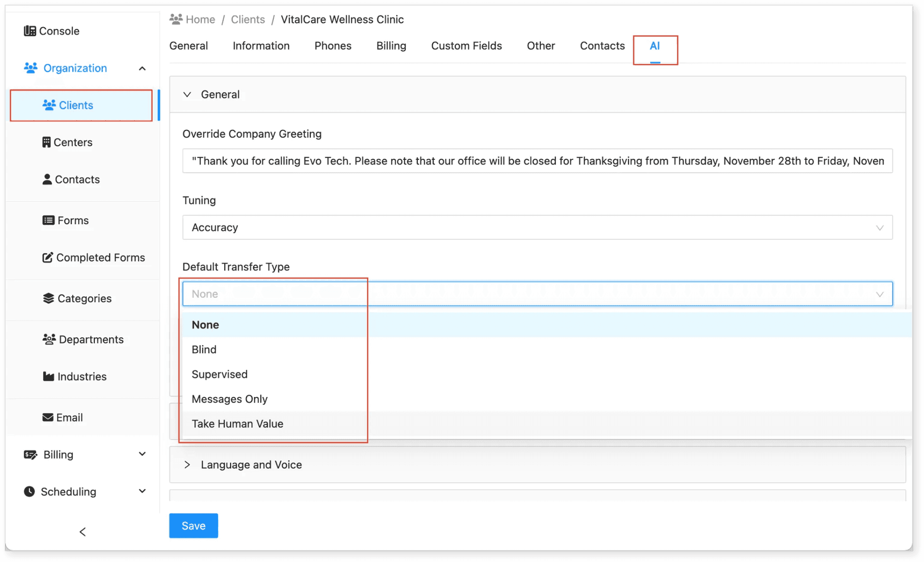This screenshot has width=924, height=562.
Task: Click the Departments people icon
Action: pyautogui.click(x=49, y=339)
